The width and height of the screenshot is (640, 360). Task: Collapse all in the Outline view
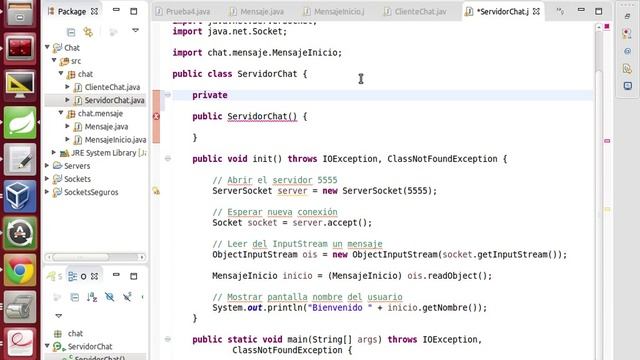click(75, 297)
